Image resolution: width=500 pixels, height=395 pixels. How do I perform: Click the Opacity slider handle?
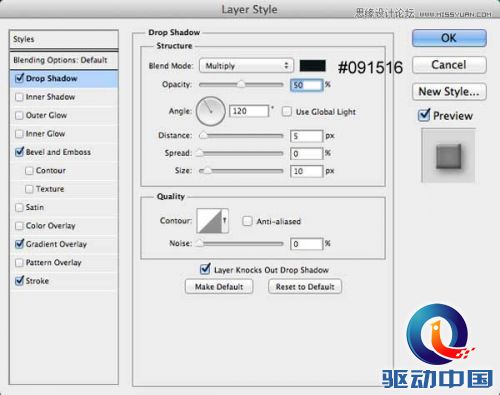coord(241,84)
